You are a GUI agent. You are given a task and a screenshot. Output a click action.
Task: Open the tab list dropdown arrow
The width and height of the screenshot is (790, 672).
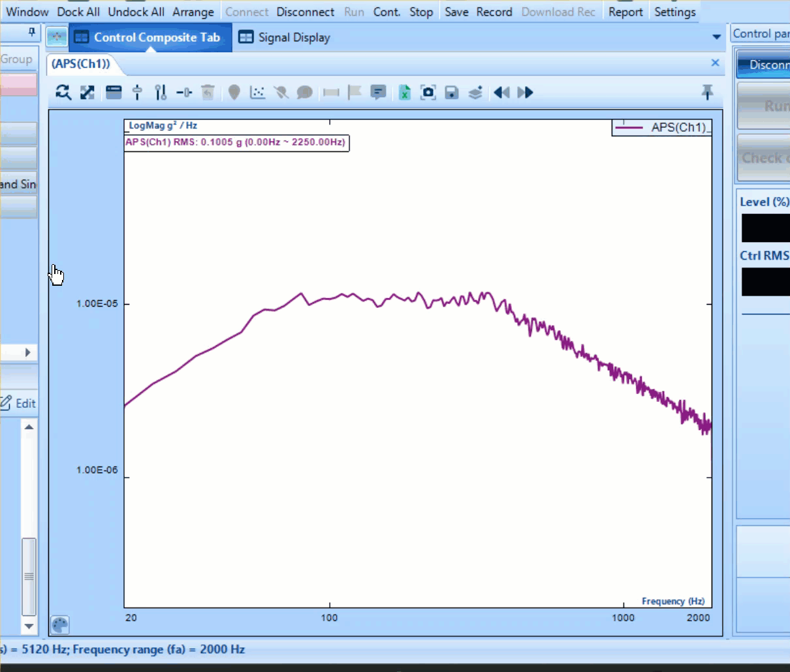click(x=716, y=37)
